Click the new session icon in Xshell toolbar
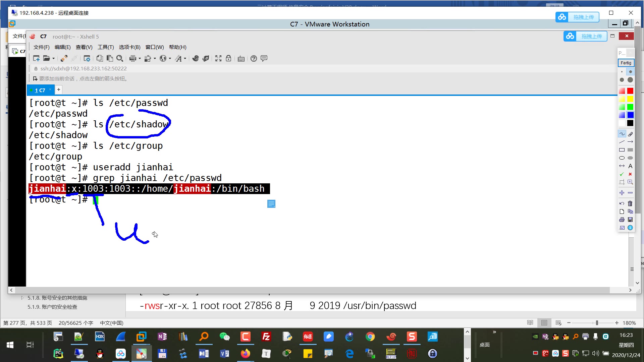Screen dimensions: 644x362 click(x=36, y=58)
